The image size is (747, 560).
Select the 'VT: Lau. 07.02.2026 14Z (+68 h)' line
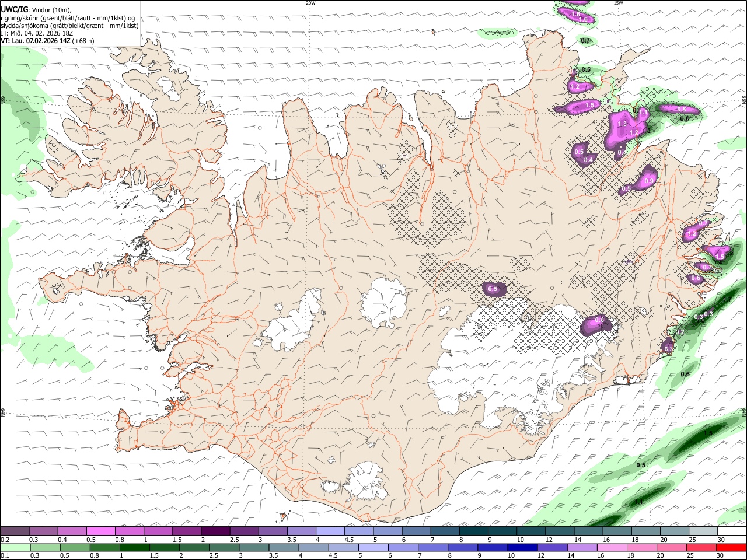coord(47,41)
